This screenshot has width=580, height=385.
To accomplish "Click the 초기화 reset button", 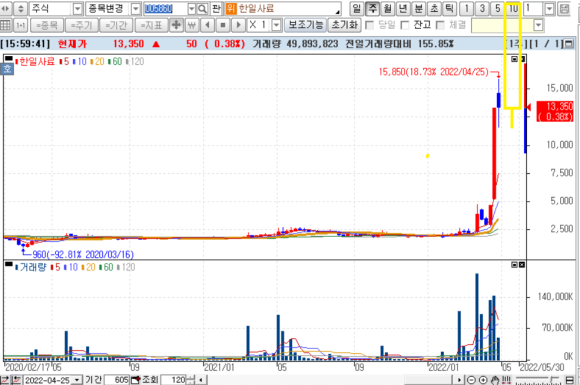I will (x=344, y=25).
